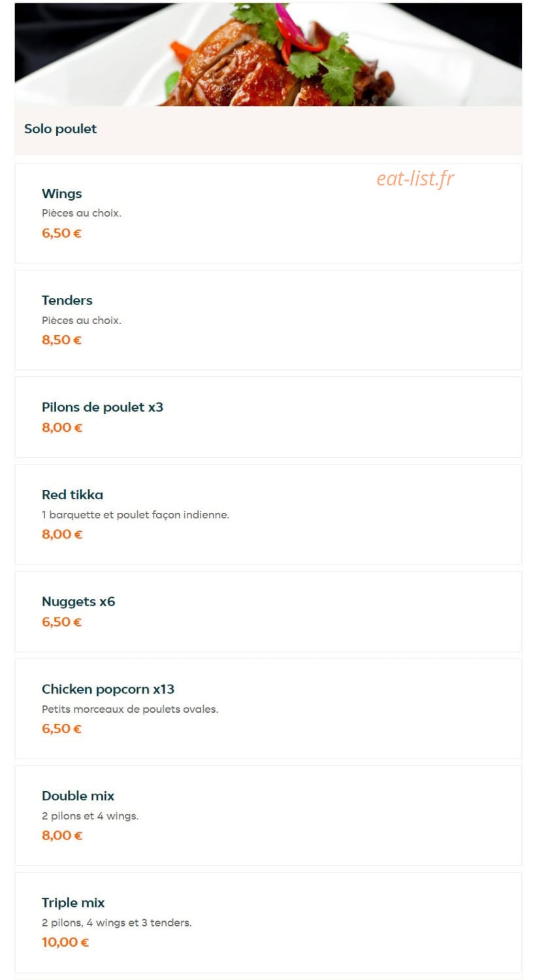Click the Pilons de poulet price 8,00 €
Viewport: 535px width, 980px height.
point(62,428)
